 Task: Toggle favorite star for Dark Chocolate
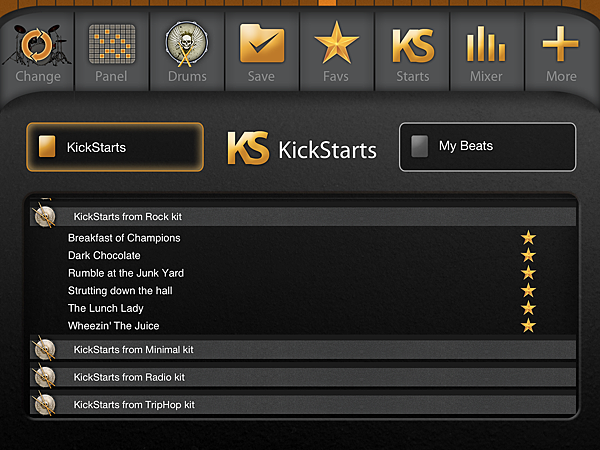[528, 256]
